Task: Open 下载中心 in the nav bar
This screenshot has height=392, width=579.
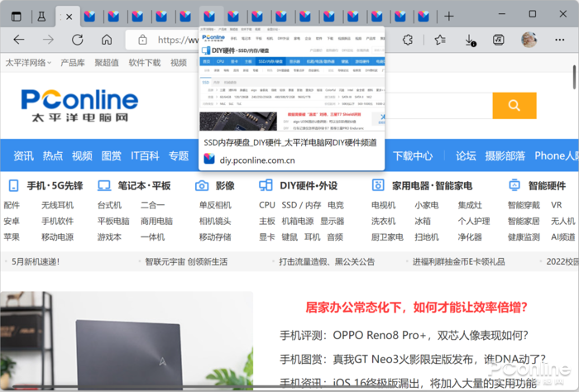Action: click(x=413, y=155)
